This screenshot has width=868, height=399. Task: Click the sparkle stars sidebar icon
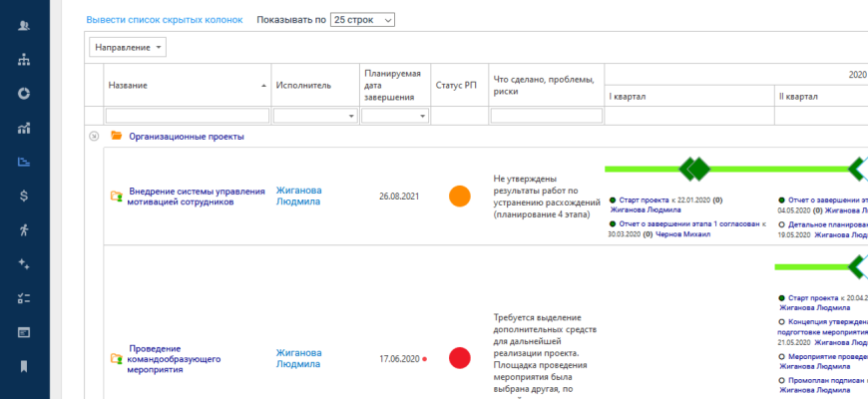click(24, 263)
